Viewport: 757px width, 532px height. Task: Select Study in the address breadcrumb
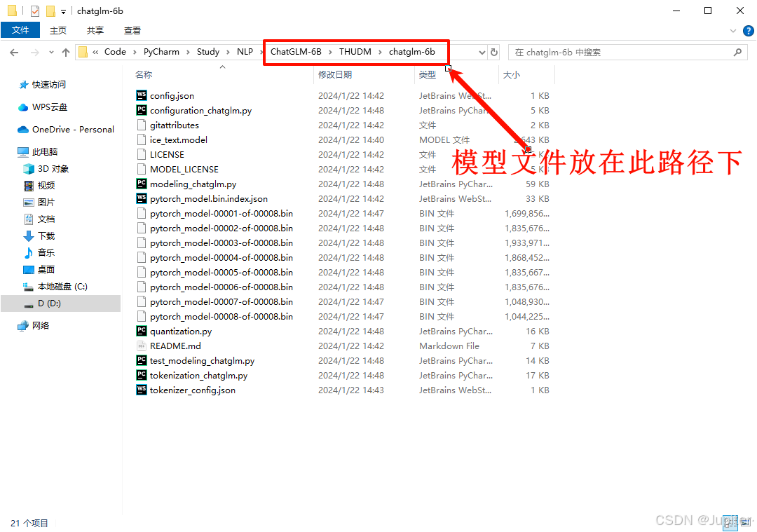(x=208, y=52)
